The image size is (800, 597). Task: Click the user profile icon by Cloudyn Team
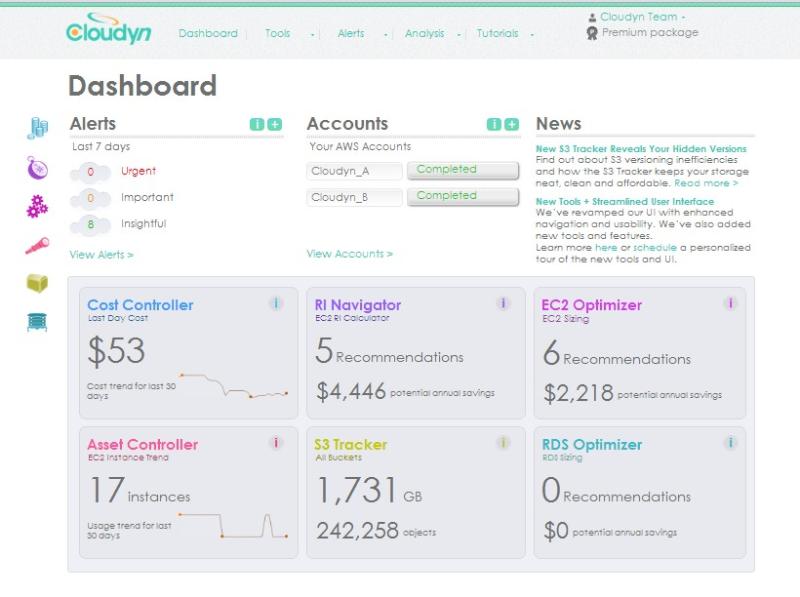point(592,17)
